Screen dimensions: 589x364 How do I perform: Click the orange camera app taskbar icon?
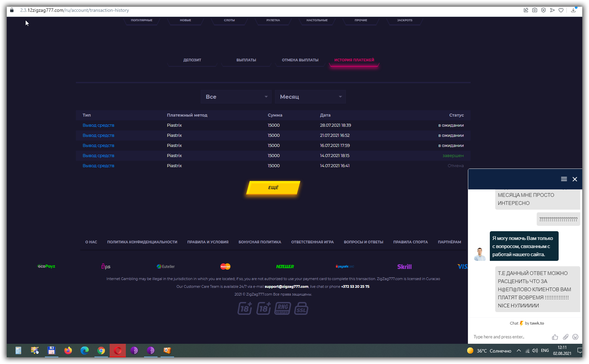tap(167, 351)
